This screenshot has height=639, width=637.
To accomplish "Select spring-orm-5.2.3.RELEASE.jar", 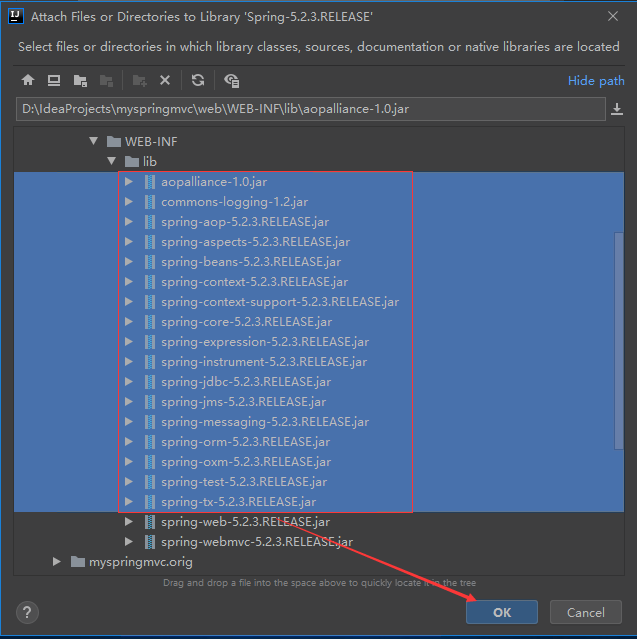I will 246,442.
